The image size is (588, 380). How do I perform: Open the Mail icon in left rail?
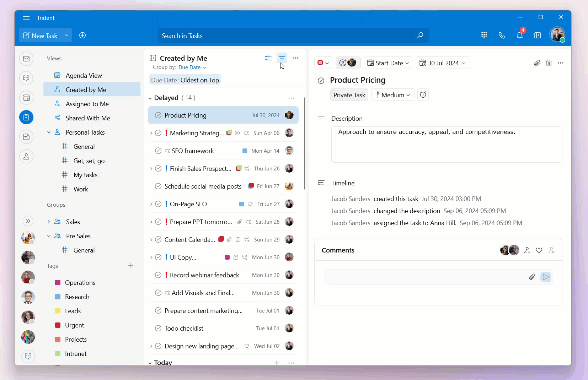[x=26, y=59]
